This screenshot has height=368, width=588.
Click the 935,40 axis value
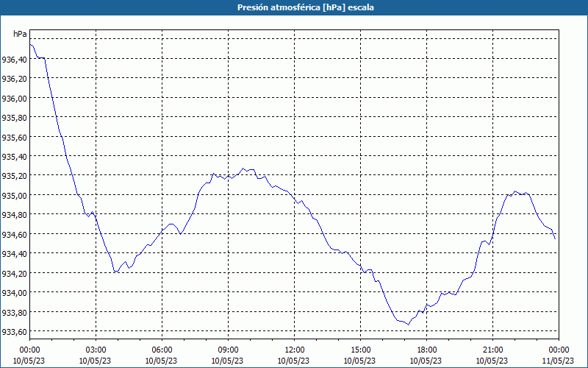point(14,157)
